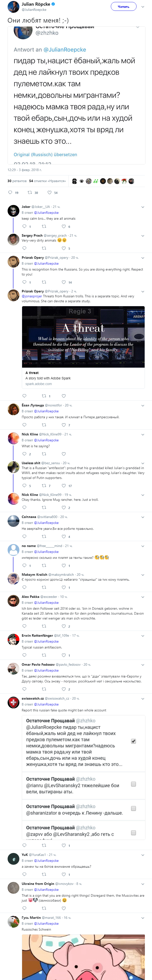This screenshot has width=152, height=980.
Task: Open chevron menu beside the Читать button
Action: [x=143, y=6]
